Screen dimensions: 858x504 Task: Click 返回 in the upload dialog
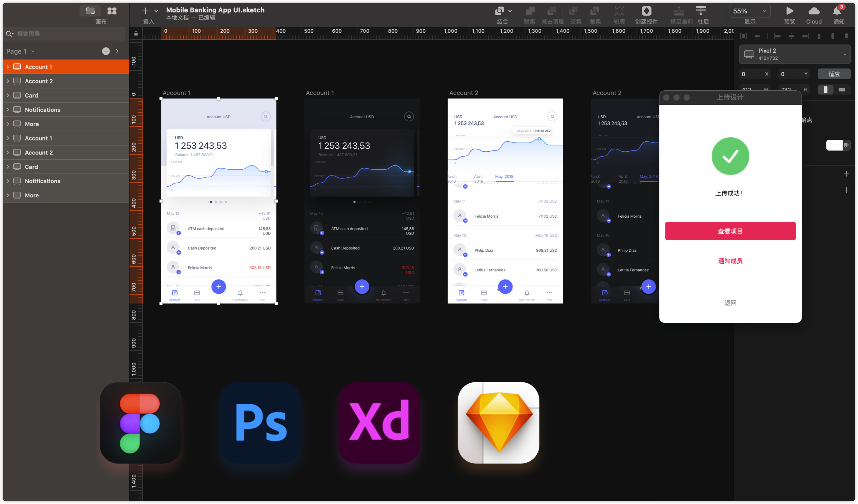coord(730,303)
